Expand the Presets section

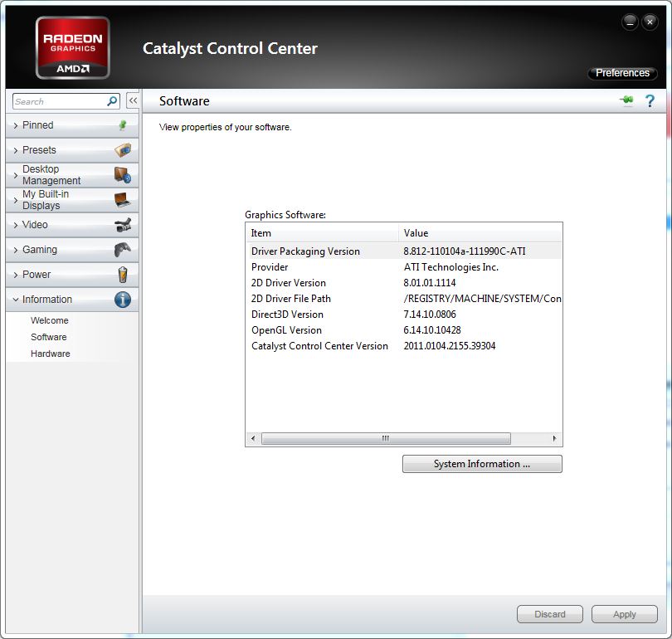[72, 150]
